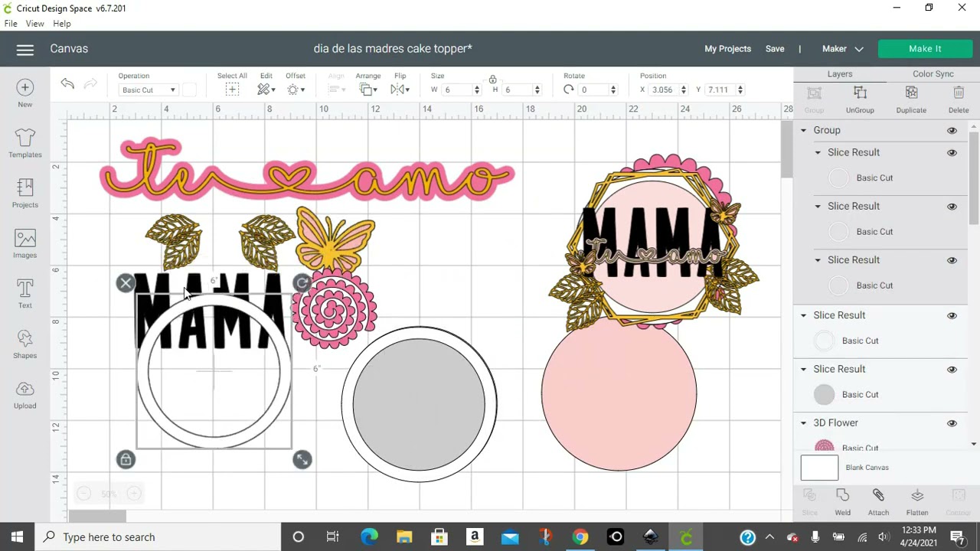Screen dimensions: 980x551
Task: Create a New project from sidebar
Action: pyautogui.click(x=24, y=93)
